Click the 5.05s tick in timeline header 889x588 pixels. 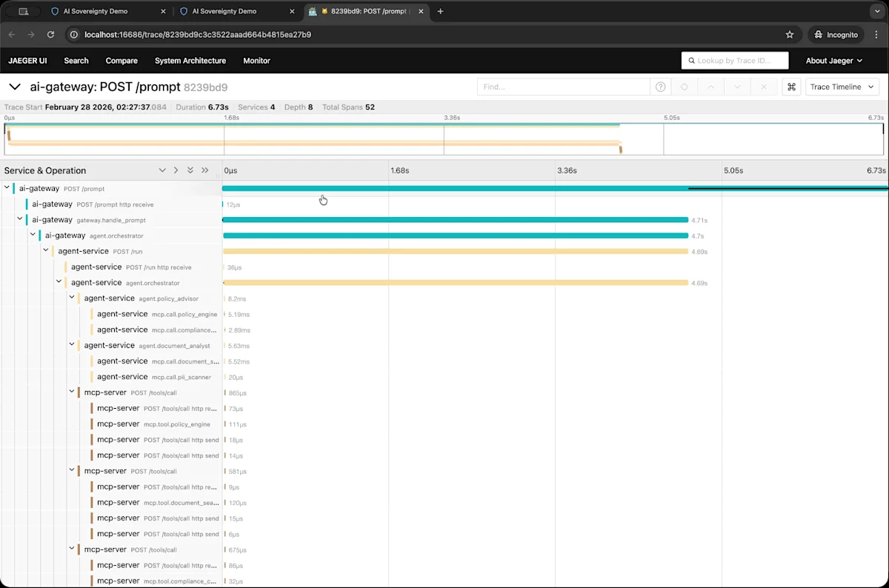coord(733,170)
